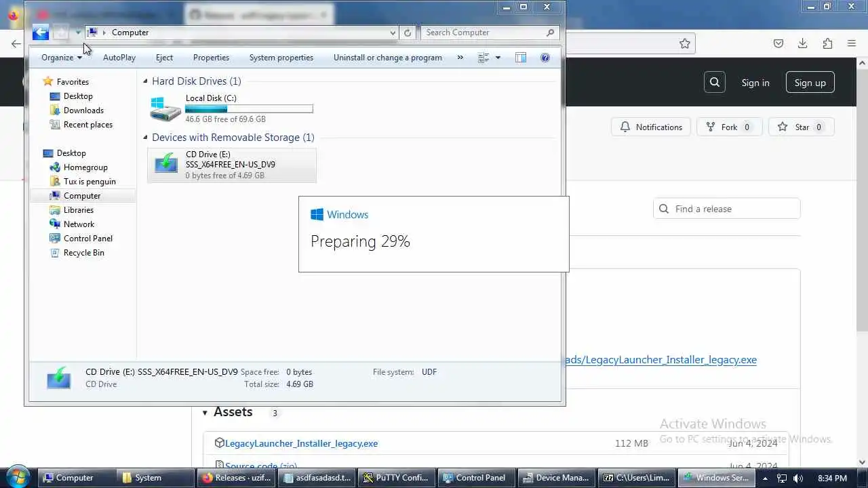Fork the repository
The width and height of the screenshot is (868, 488).
pyautogui.click(x=729, y=127)
